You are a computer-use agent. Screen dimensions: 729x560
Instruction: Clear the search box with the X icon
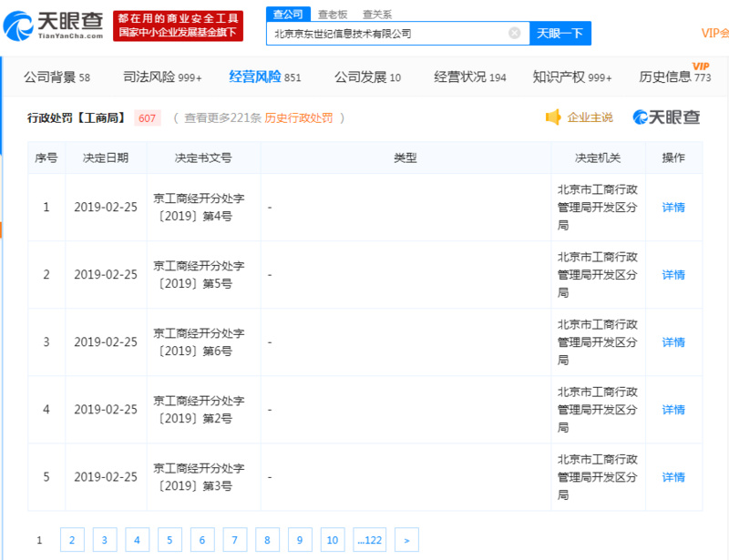point(514,34)
